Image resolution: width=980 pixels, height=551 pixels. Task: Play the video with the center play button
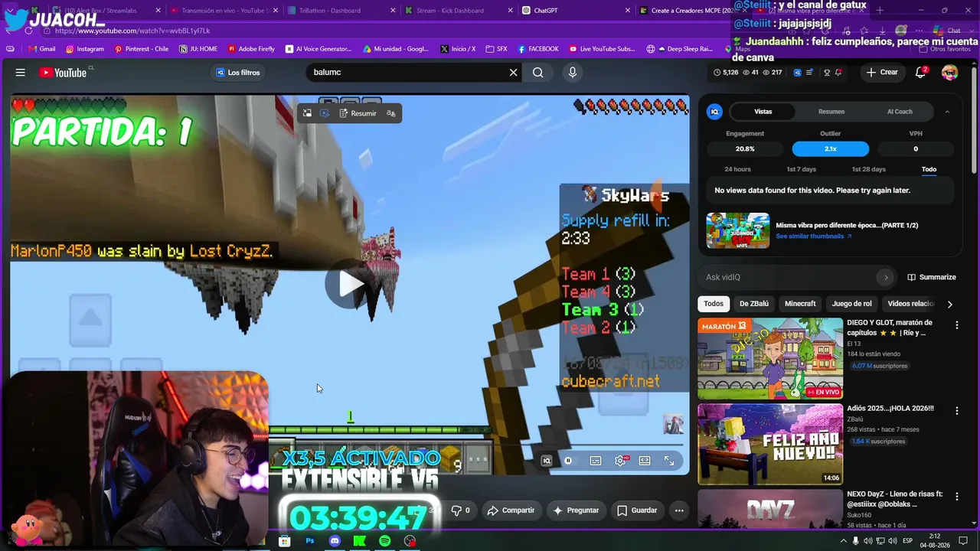(x=350, y=284)
